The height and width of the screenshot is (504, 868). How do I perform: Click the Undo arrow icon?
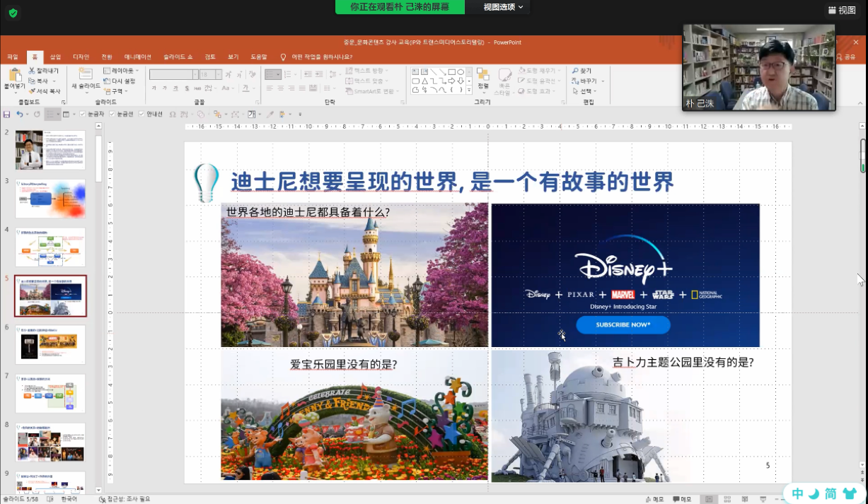click(x=20, y=114)
